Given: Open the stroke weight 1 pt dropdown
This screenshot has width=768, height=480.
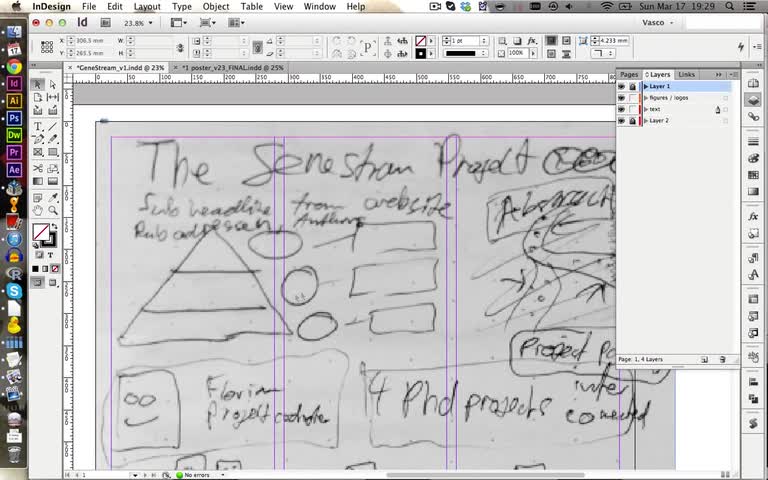Looking at the screenshot, I should click(484, 41).
